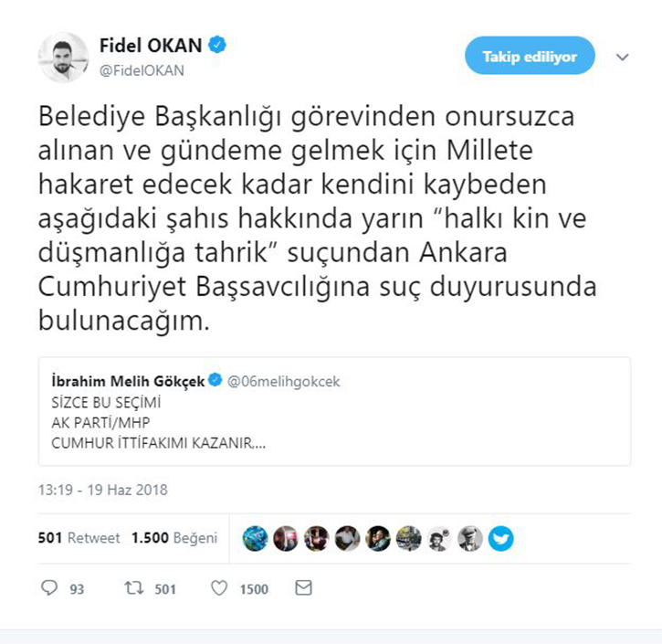
Task: Toggle the Takip ediliyor follow button
Action: pyautogui.click(x=530, y=56)
